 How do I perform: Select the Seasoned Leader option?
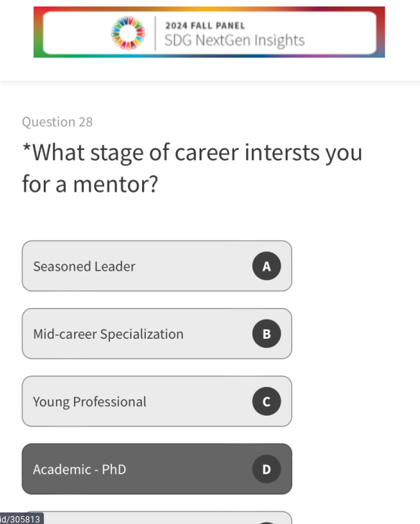point(157,266)
